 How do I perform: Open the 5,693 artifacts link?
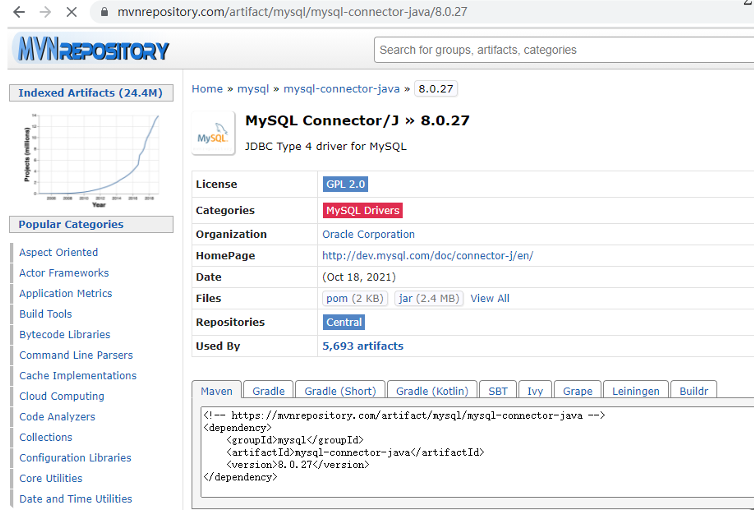[x=363, y=346]
